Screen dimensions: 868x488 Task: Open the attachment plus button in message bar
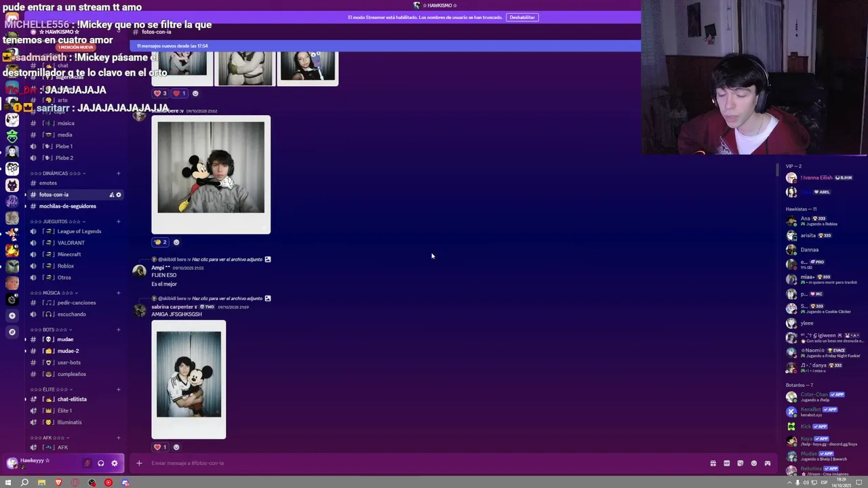click(x=139, y=463)
